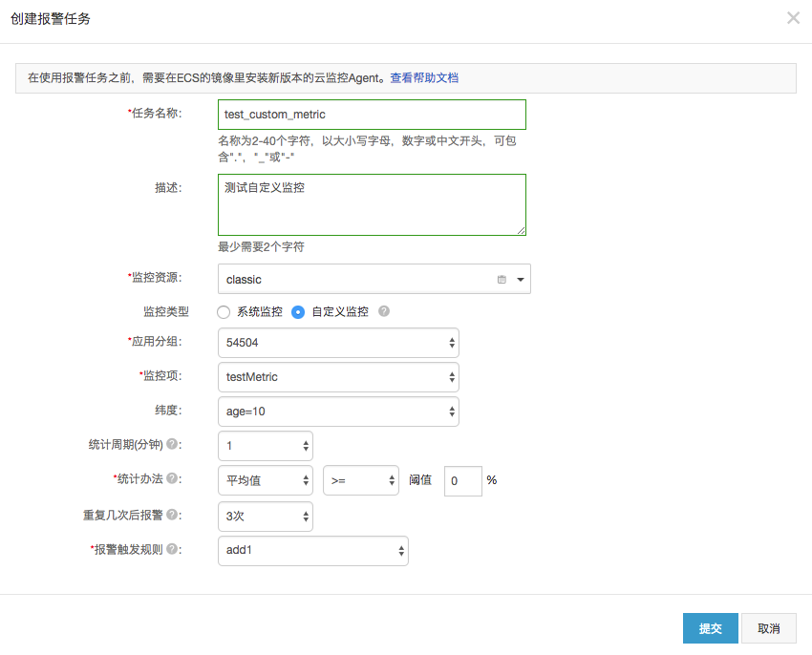Edit the task name field test_custom_metric
The width and height of the screenshot is (812, 655).
click(372, 115)
